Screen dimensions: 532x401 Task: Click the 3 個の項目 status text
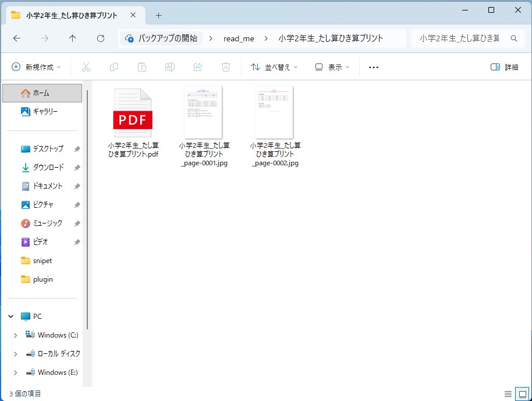(25, 394)
